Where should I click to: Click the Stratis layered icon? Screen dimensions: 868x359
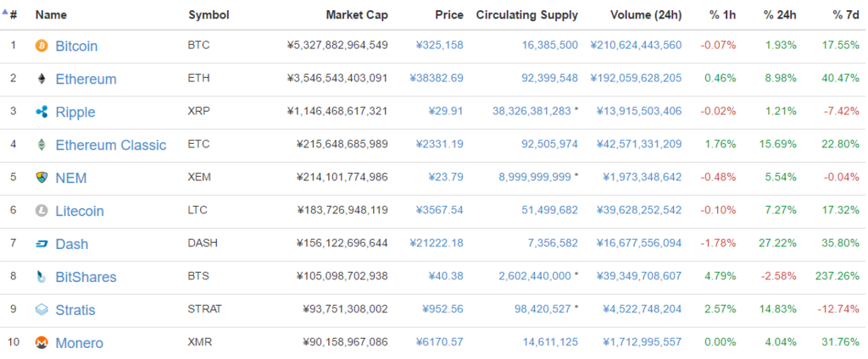(42, 310)
